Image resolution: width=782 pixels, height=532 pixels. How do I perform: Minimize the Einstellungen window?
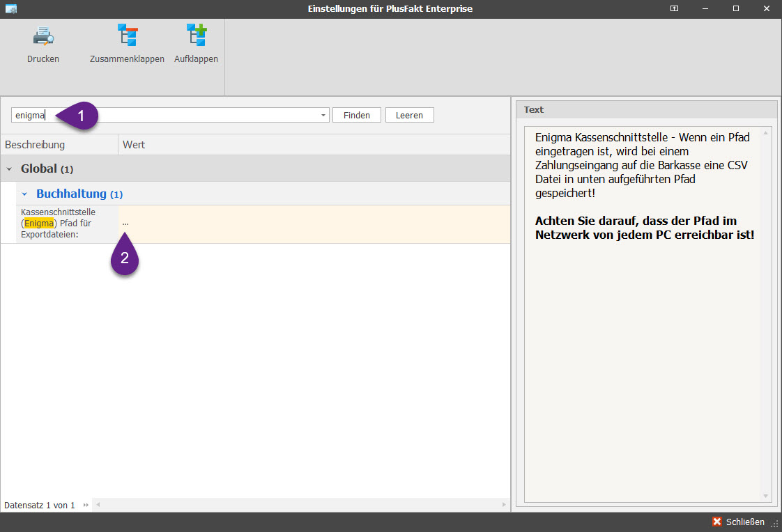coord(705,8)
